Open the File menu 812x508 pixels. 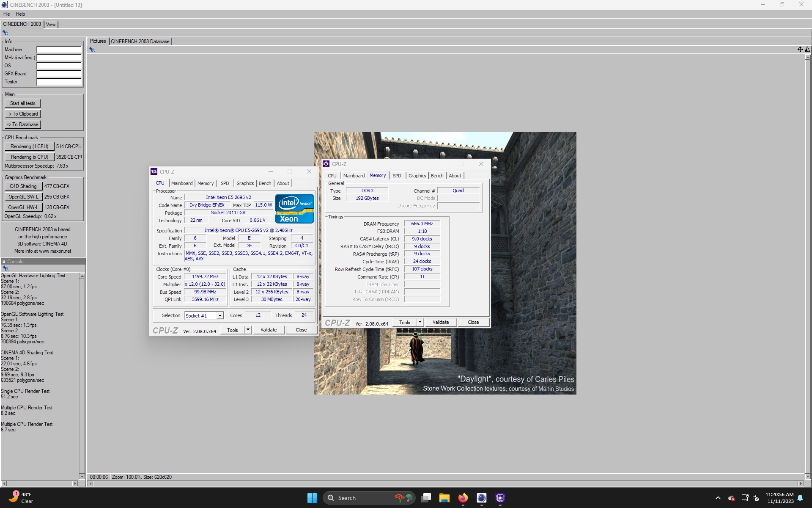click(x=7, y=14)
